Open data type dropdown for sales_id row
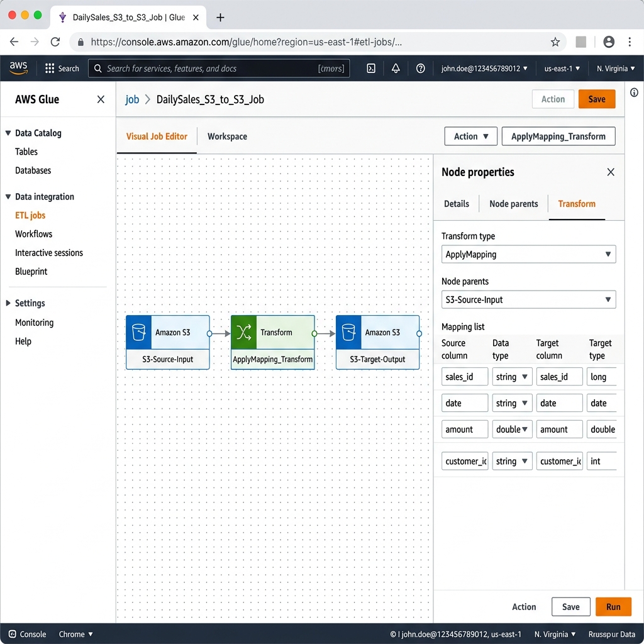Image resolution: width=644 pixels, height=644 pixels. coord(512,377)
